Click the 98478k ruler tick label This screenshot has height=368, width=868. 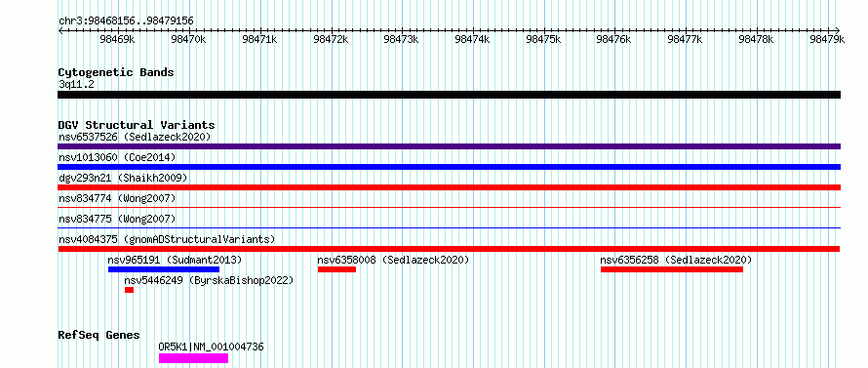click(x=756, y=39)
